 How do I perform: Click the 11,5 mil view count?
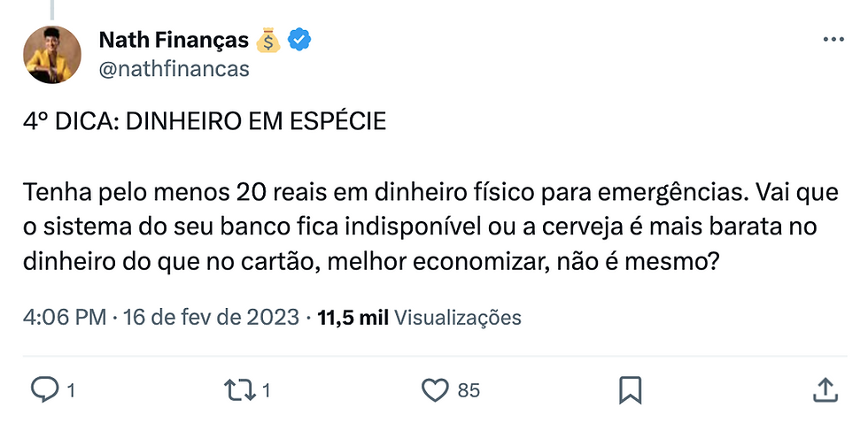click(x=352, y=317)
